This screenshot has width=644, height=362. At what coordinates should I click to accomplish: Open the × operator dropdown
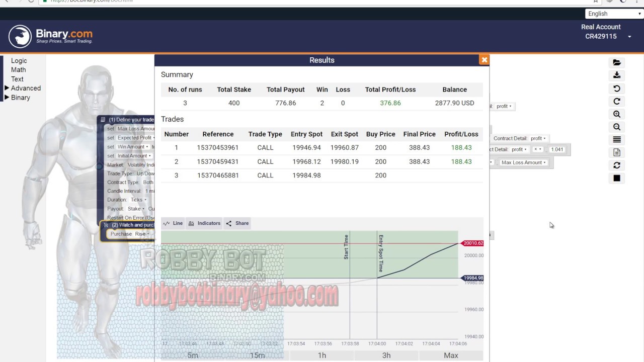pyautogui.click(x=538, y=149)
